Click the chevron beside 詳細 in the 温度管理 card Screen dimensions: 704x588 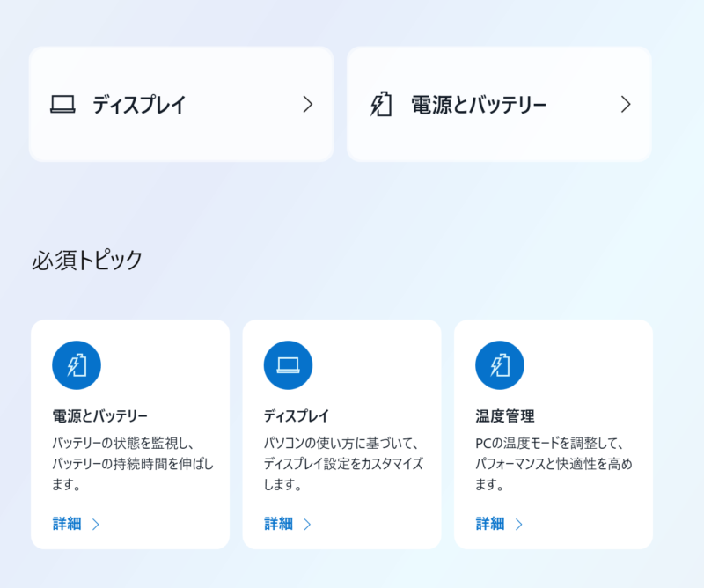(x=519, y=525)
